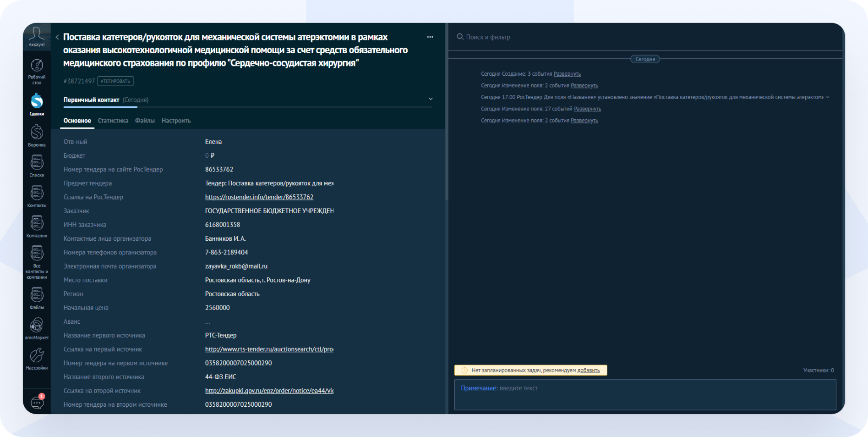
Task: Open the rostender.info tender link
Action: (259, 197)
